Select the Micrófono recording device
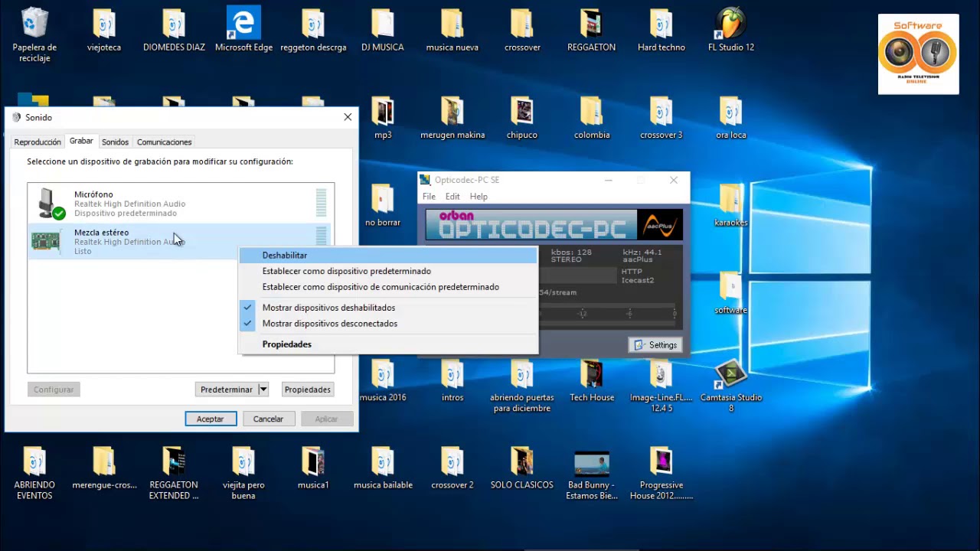Viewport: 980px width, 551px height. coord(181,204)
